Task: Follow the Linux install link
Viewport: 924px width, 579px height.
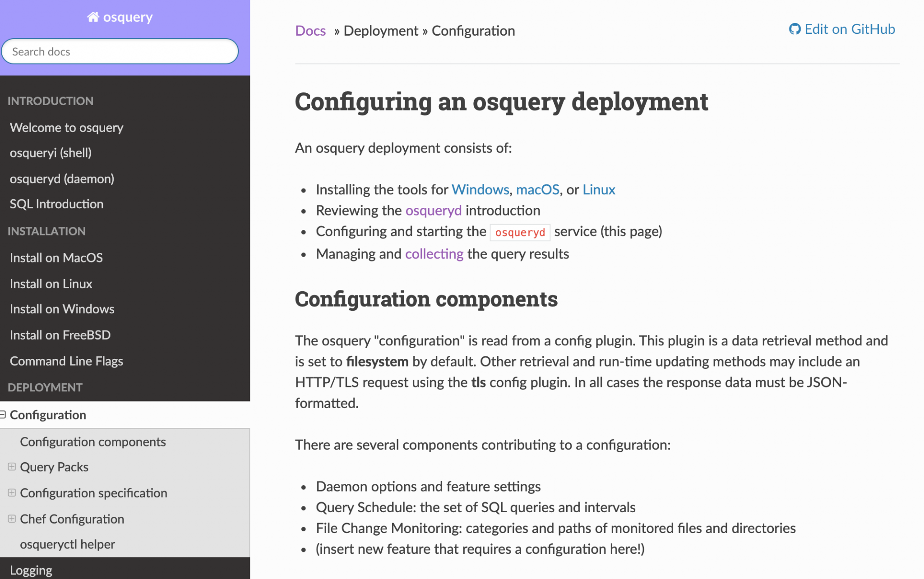Action: tap(599, 189)
